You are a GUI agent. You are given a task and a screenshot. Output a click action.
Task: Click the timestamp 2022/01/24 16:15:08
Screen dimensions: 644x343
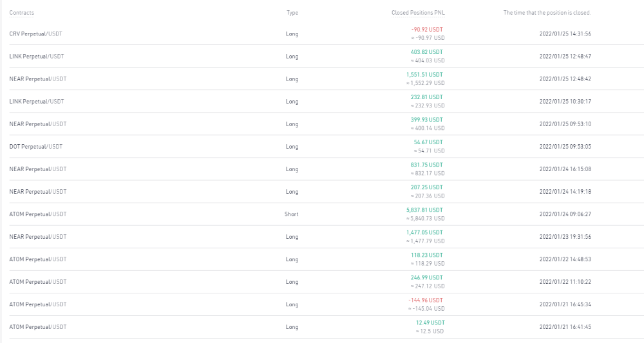(565, 169)
